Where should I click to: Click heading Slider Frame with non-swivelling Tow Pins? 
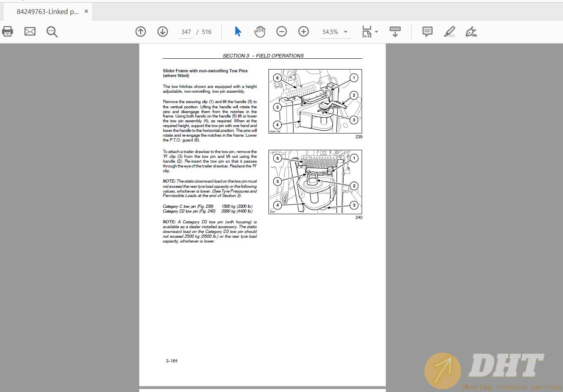(x=205, y=73)
